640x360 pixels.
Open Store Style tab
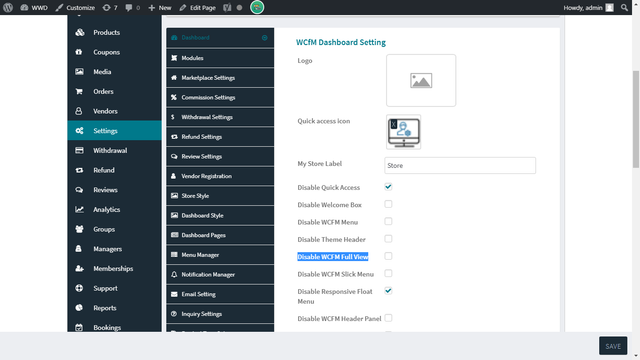(220, 196)
